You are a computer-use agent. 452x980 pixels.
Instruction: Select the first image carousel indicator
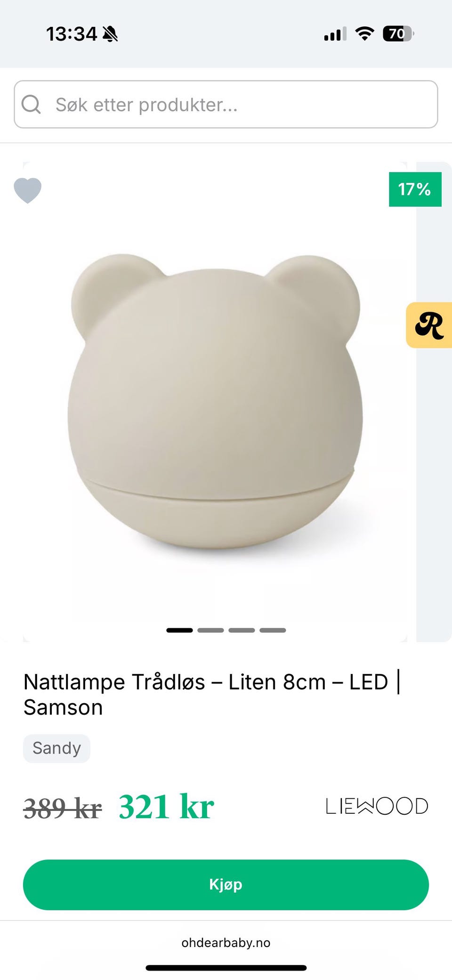pyautogui.click(x=179, y=630)
